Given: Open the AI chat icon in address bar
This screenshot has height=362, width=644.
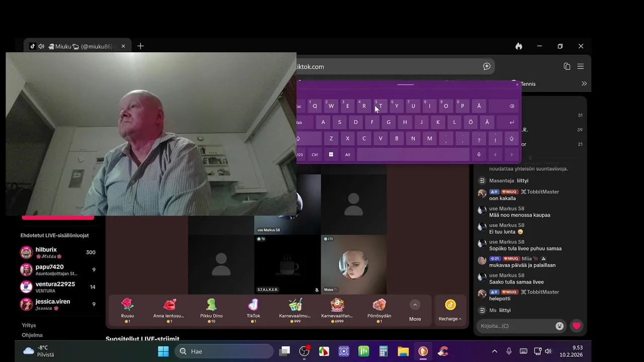Looking at the screenshot, I should pyautogui.click(x=487, y=66).
